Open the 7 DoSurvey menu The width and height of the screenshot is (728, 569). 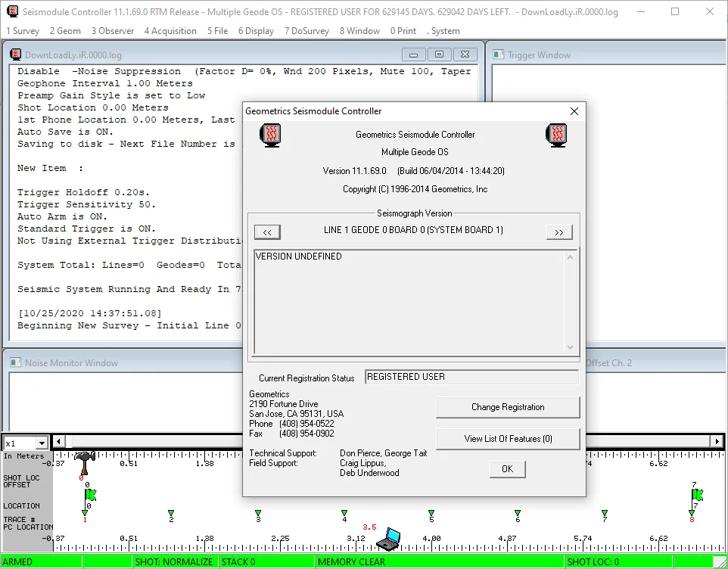306,30
